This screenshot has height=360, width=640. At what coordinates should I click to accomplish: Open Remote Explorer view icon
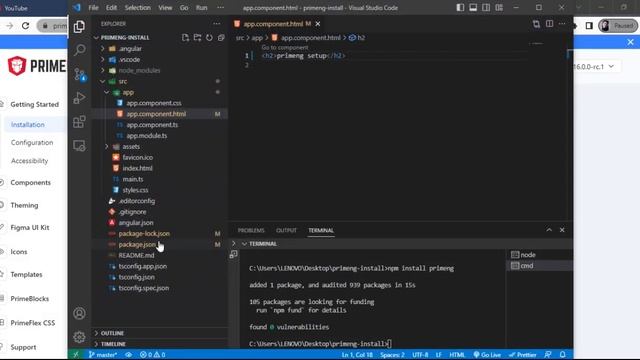(x=79, y=146)
